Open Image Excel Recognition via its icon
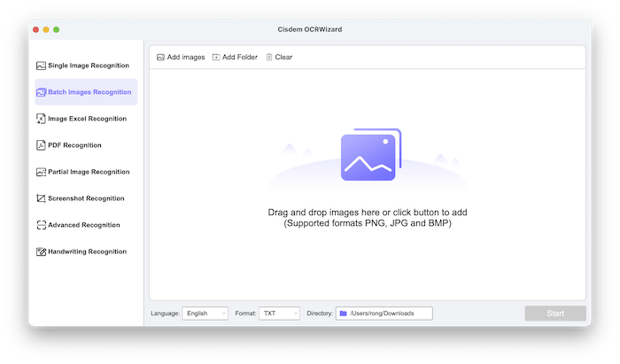The width and height of the screenshot is (620, 364). pyautogui.click(x=41, y=119)
